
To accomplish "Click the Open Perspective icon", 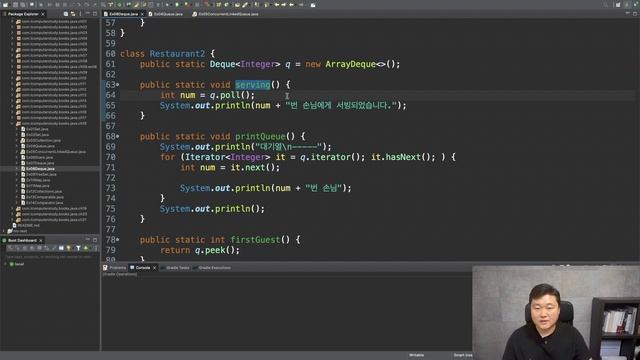I will [618, 4].
